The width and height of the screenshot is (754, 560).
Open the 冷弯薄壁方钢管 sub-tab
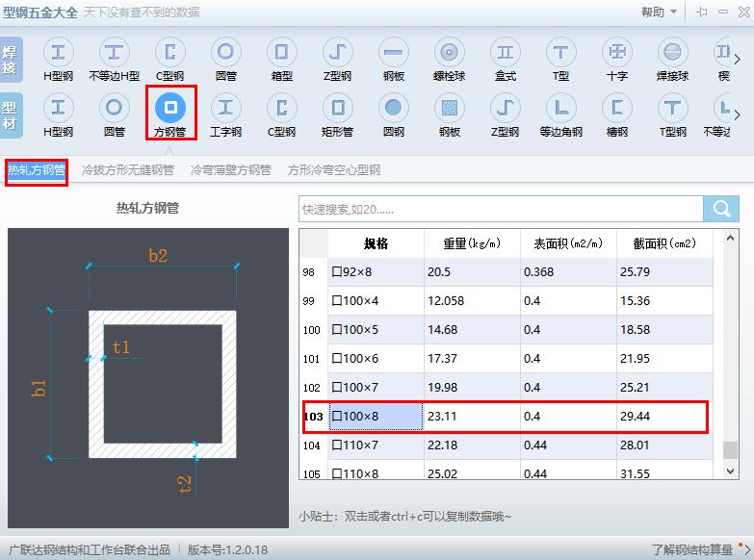point(231,170)
